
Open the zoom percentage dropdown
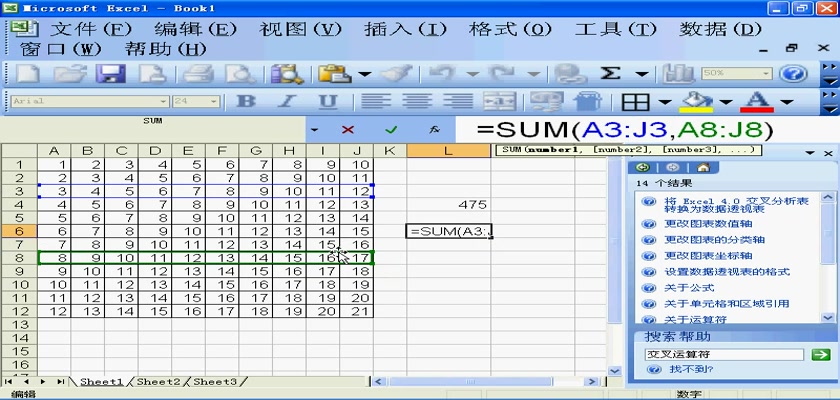coord(764,74)
